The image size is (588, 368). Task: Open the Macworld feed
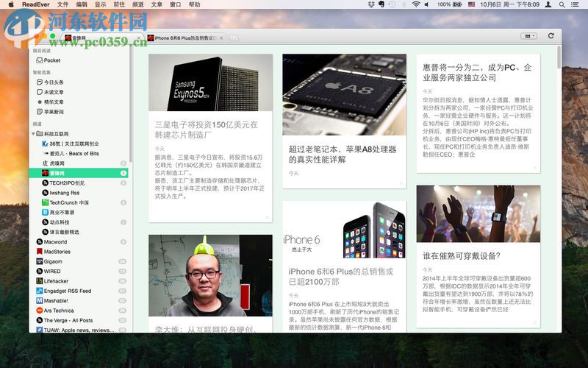[51, 242]
